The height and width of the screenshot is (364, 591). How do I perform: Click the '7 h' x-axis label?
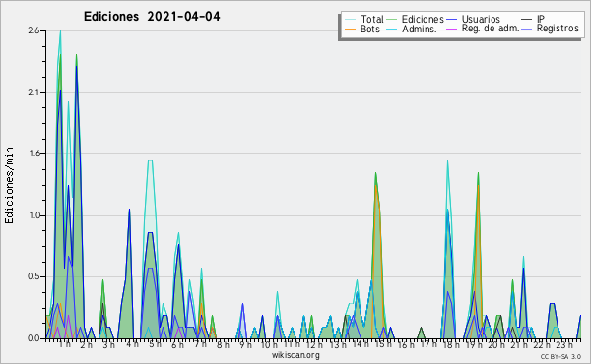pos(200,344)
